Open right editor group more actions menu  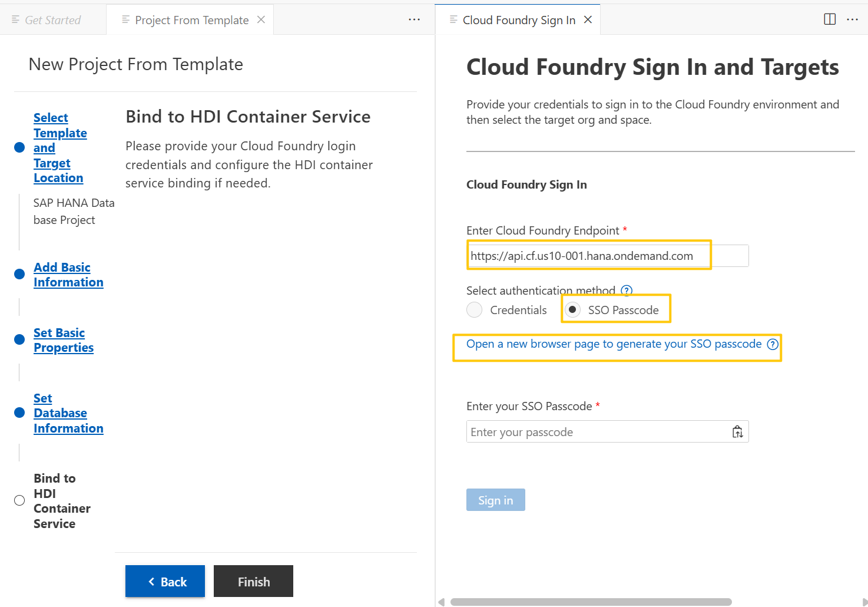click(852, 19)
